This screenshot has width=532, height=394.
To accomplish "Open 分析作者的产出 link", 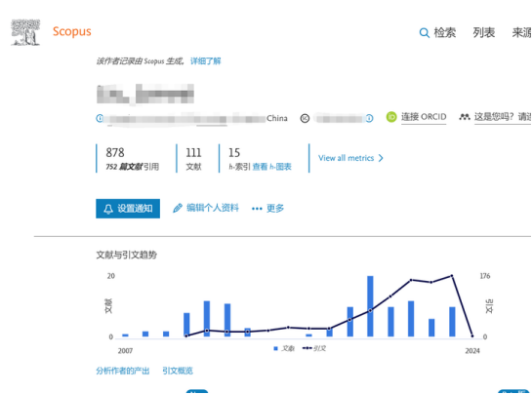I will (123, 371).
